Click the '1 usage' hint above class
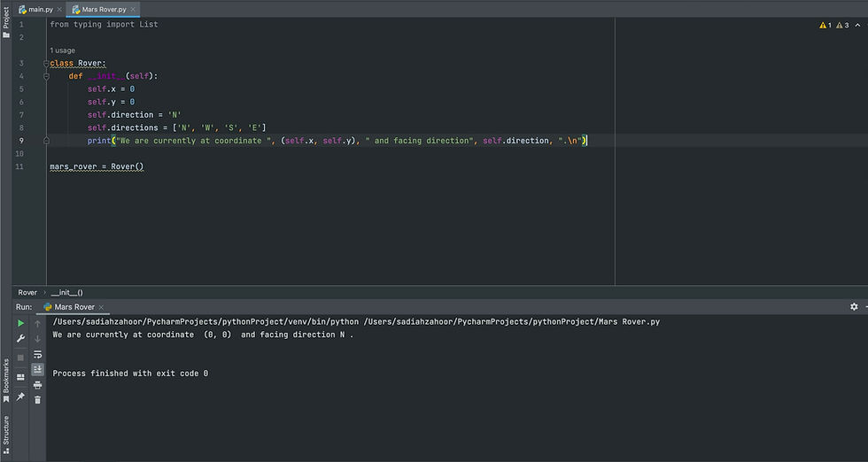868x462 pixels. (63, 50)
